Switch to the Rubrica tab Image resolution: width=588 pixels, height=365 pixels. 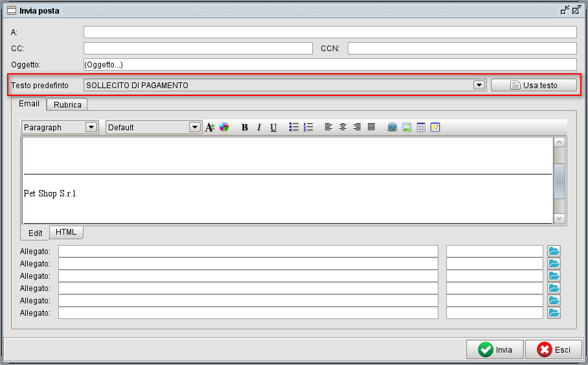67,104
